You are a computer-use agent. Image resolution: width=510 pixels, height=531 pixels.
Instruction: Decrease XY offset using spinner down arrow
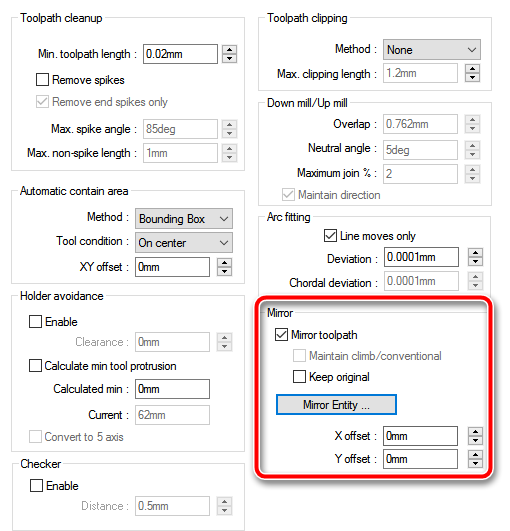225,271
